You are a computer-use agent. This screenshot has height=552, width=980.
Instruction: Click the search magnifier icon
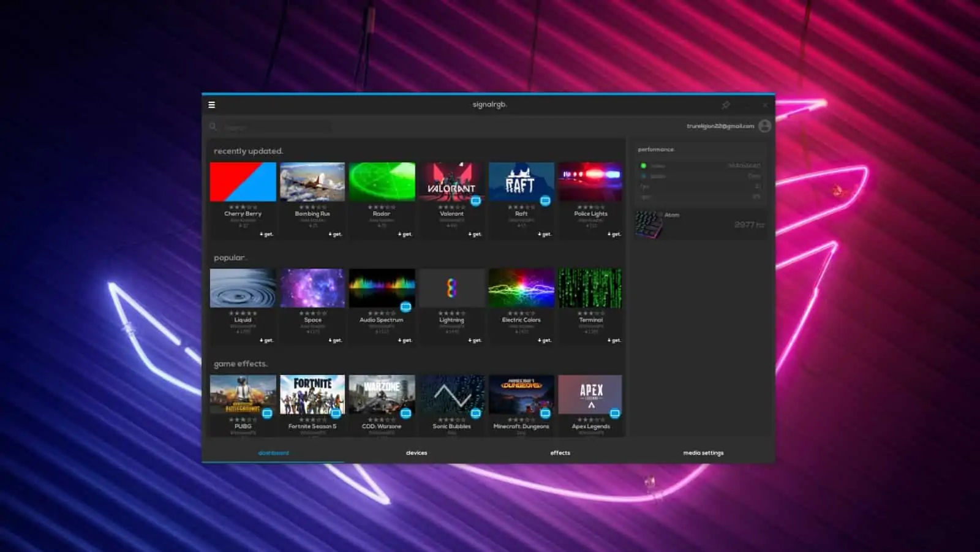click(213, 127)
